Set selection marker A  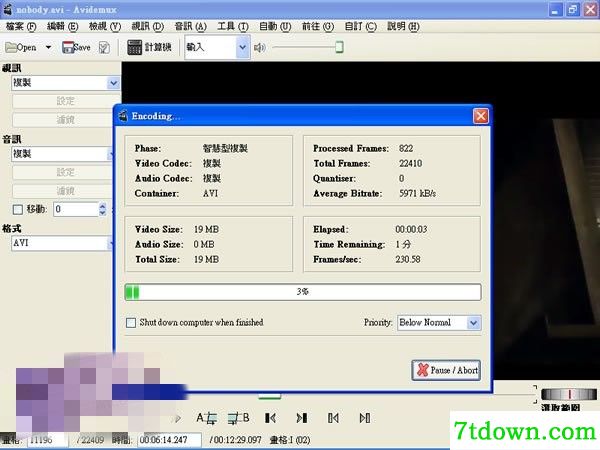tap(207, 418)
